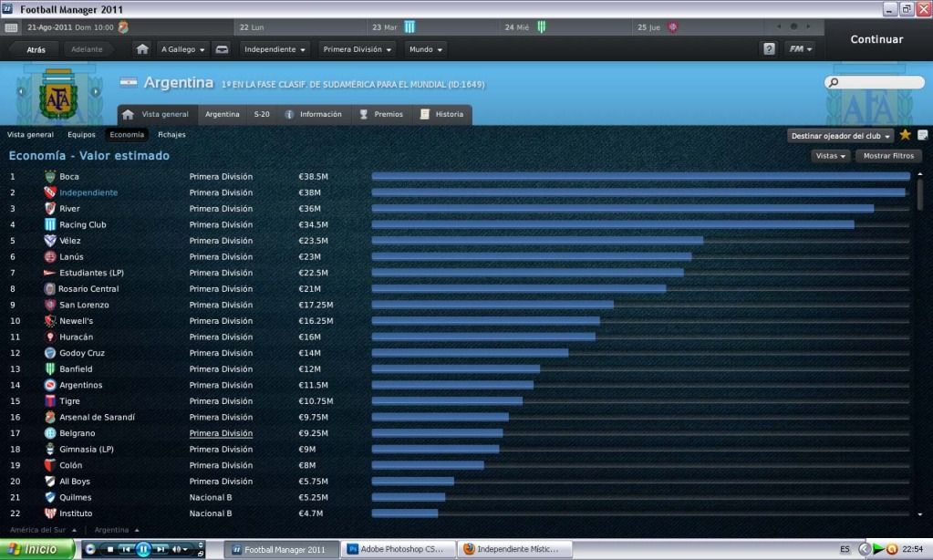Click the San Lorenzo row name
This screenshot has width=933, height=560.
click(x=84, y=305)
